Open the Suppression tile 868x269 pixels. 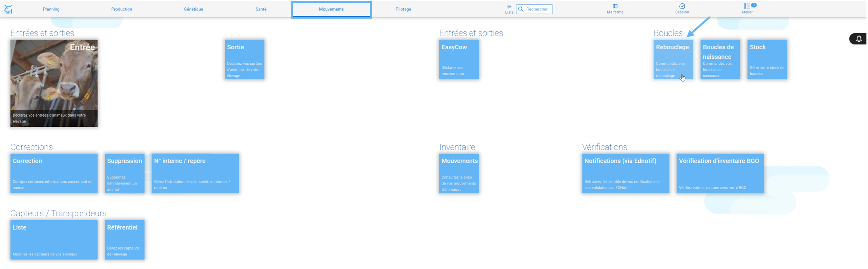tap(124, 174)
